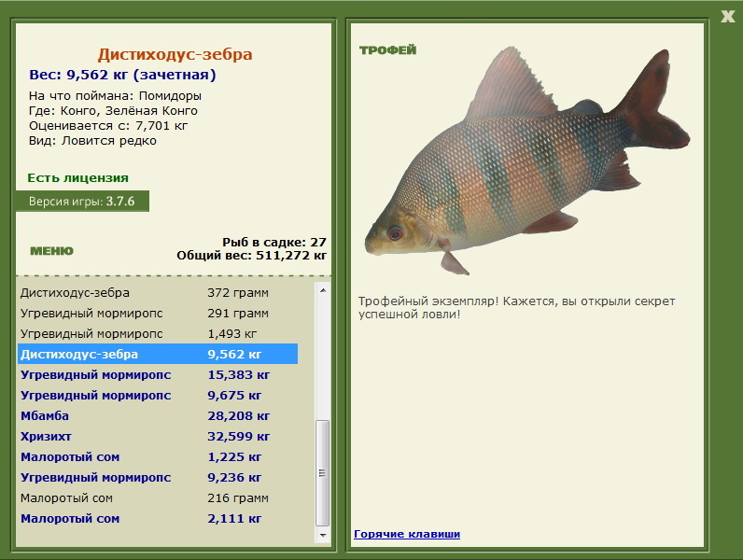Viewport: 743px width, 560px height.
Task: Select Малоротый сом 2,111 кг row
Action: pos(159,518)
